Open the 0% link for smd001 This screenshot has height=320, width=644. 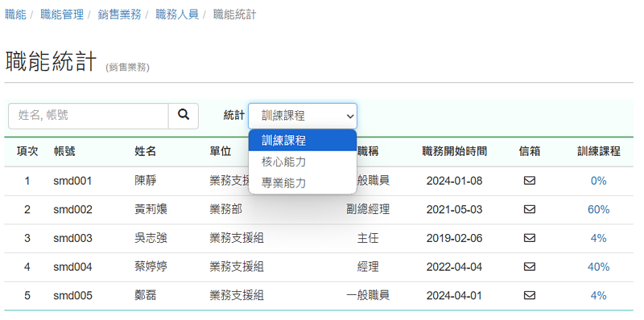(x=598, y=181)
